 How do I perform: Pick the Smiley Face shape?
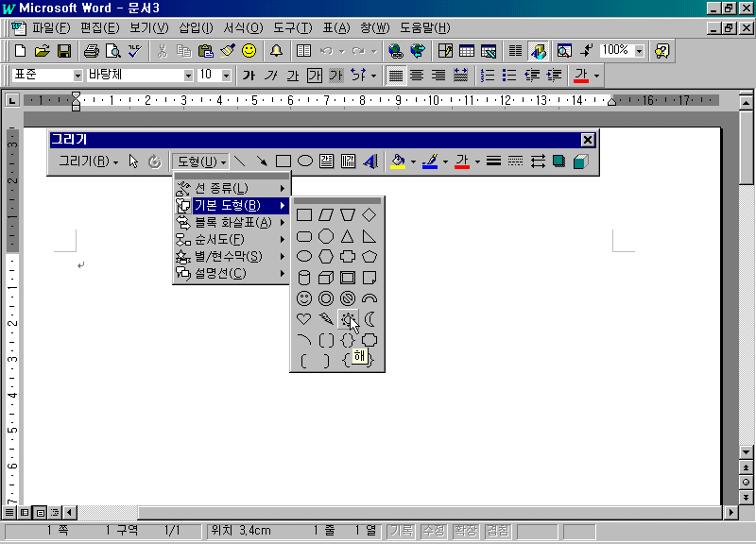click(x=303, y=298)
